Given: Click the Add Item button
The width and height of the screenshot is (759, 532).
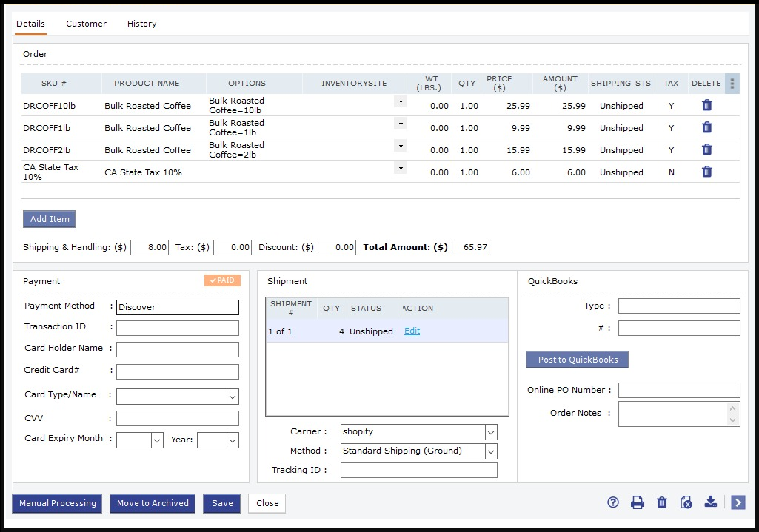Looking at the screenshot, I should (x=49, y=219).
